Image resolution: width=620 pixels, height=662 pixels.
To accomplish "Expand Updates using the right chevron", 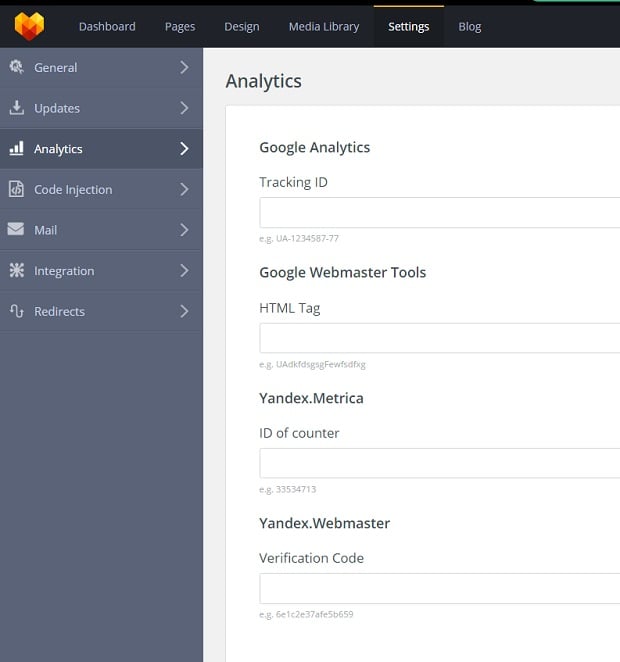I will coord(184,108).
